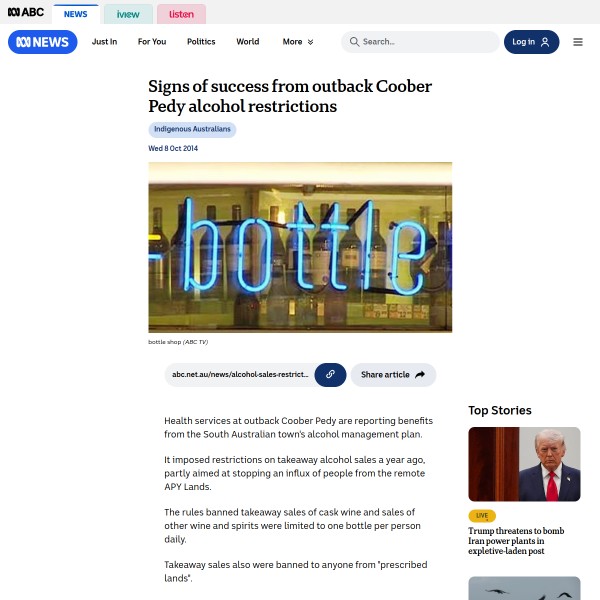Image resolution: width=600 pixels, height=600 pixels.
Task: Click the bottle shop neon sign image
Action: coord(300,247)
